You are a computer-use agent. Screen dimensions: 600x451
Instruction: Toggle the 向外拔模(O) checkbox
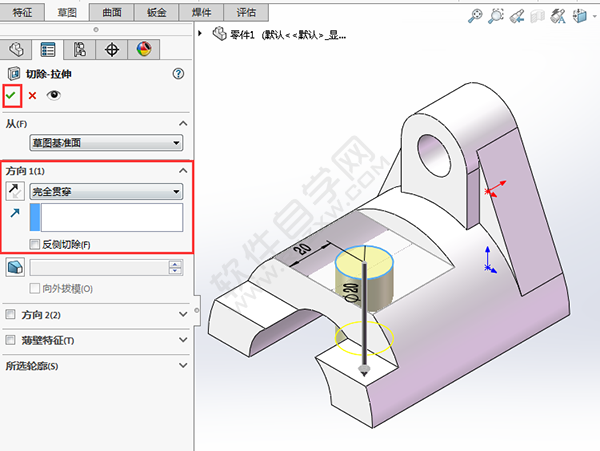[34, 288]
